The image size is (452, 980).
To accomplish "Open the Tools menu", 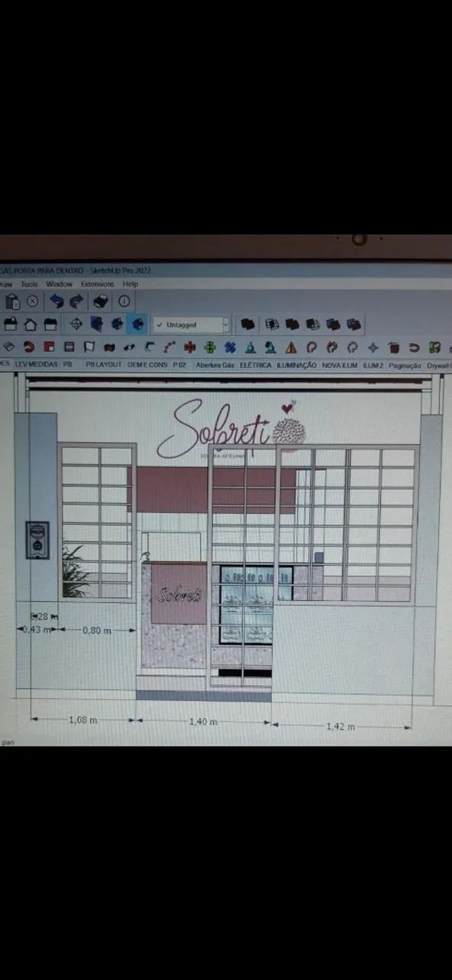I will tap(29, 284).
